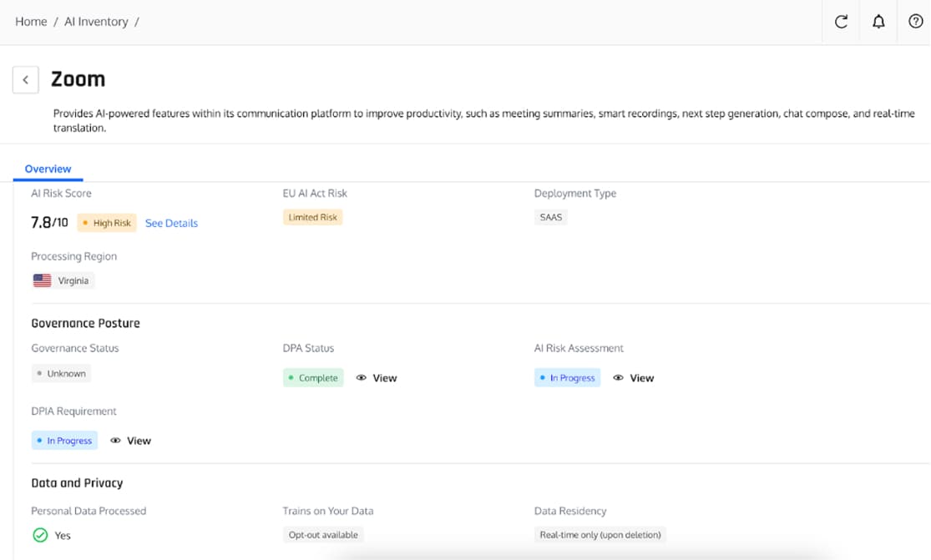The height and width of the screenshot is (560, 931).
Task: Click the Complete DPA status badge
Action: (x=313, y=378)
